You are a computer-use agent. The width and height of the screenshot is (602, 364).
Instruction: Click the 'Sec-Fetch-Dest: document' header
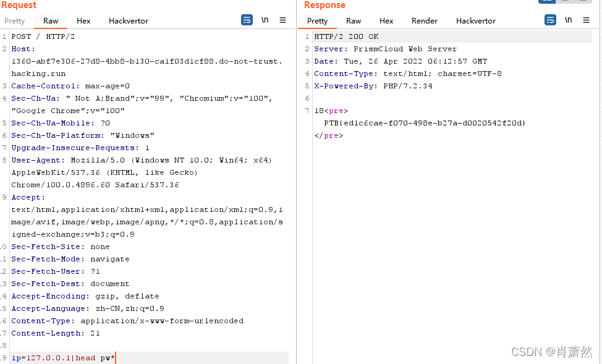pos(70,284)
